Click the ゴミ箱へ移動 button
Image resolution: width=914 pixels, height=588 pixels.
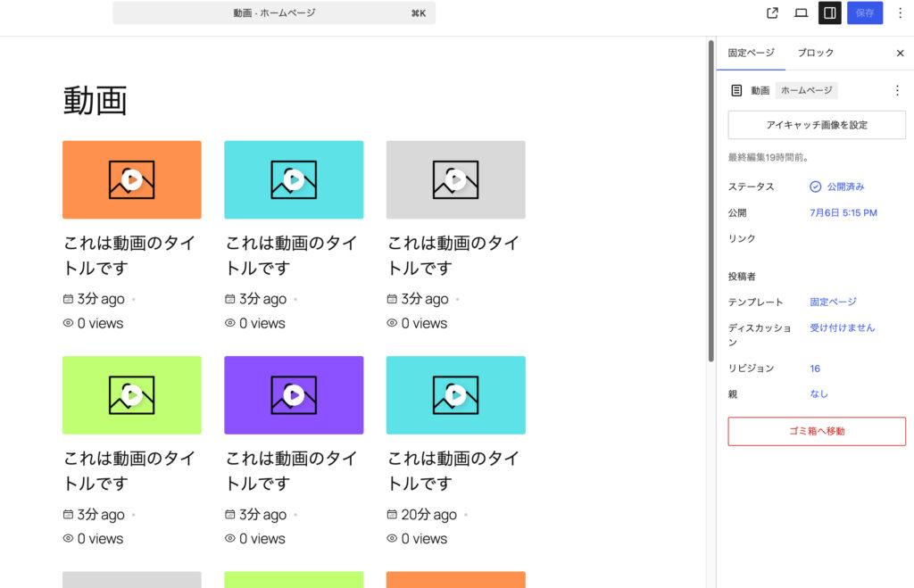click(817, 431)
